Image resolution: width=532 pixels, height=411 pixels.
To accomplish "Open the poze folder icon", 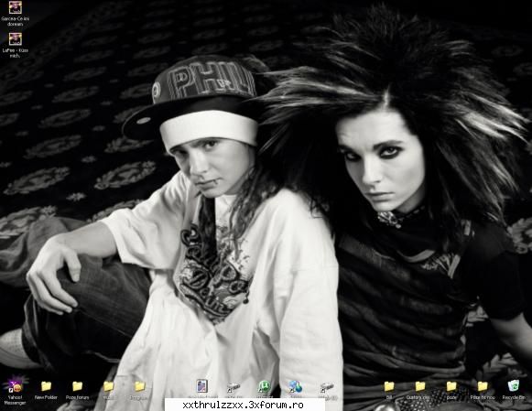I will (451, 386).
